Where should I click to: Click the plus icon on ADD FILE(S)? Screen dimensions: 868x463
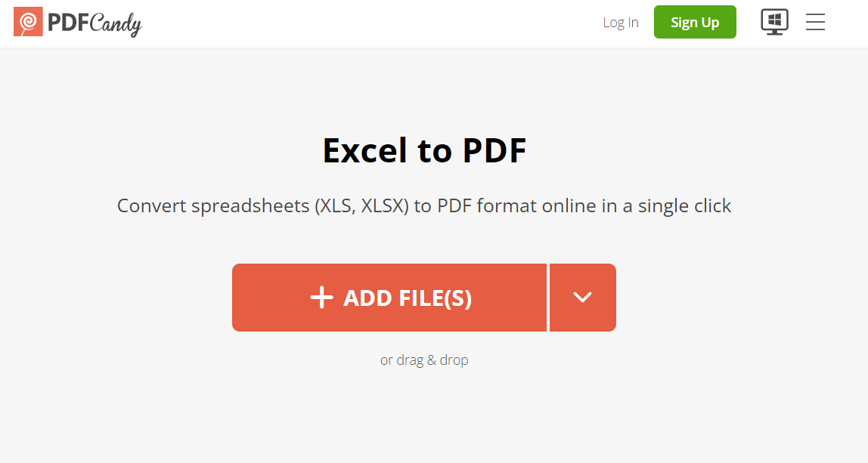tap(321, 298)
